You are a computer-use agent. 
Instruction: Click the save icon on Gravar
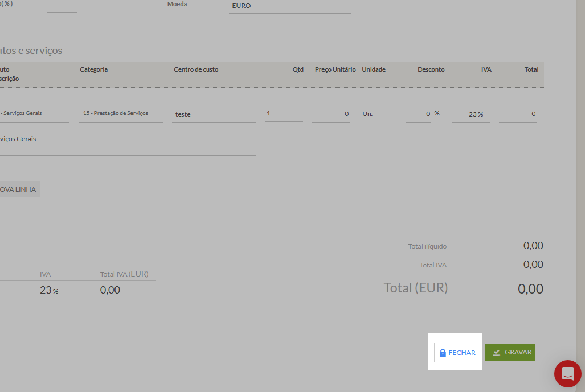[496, 353]
